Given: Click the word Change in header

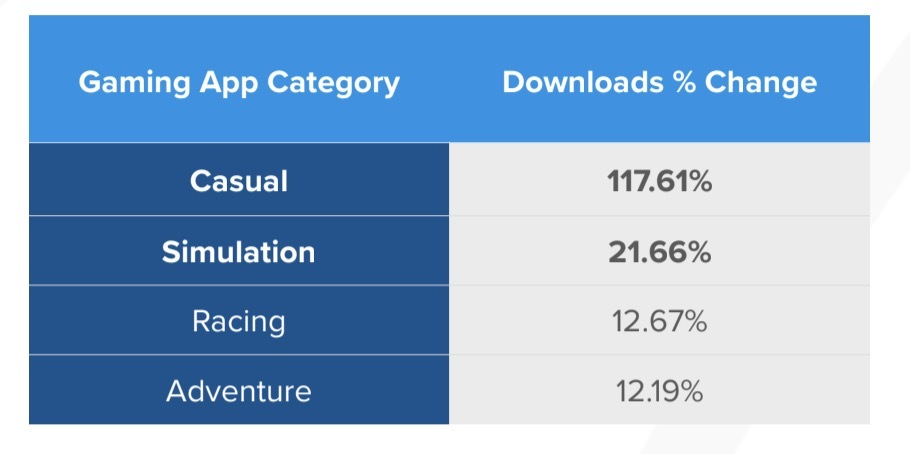Looking at the screenshot, I should point(761,84).
